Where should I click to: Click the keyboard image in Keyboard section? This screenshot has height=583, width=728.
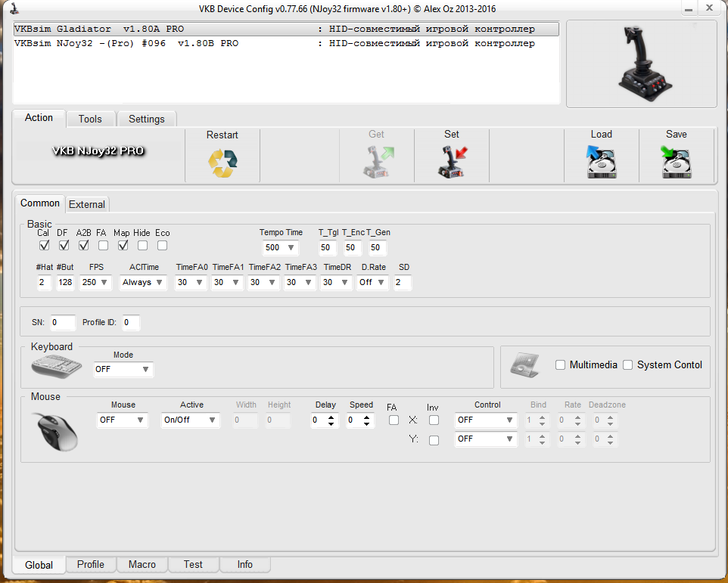point(57,367)
